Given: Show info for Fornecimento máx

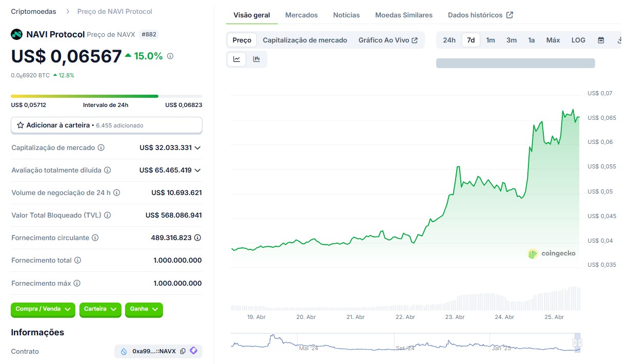Looking at the screenshot, I should [76, 283].
